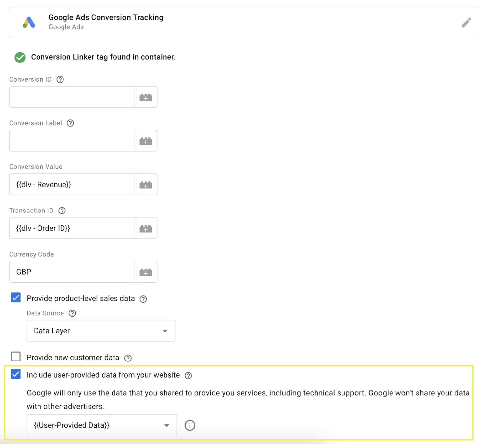
Task: Open the Google Ads Conversion Tracking header
Action: [x=106, y=17]
